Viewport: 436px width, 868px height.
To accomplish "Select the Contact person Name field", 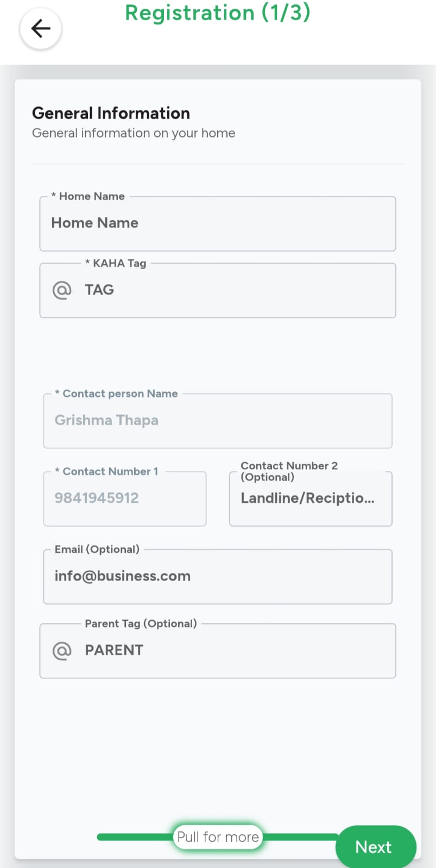I will (217, 421).
